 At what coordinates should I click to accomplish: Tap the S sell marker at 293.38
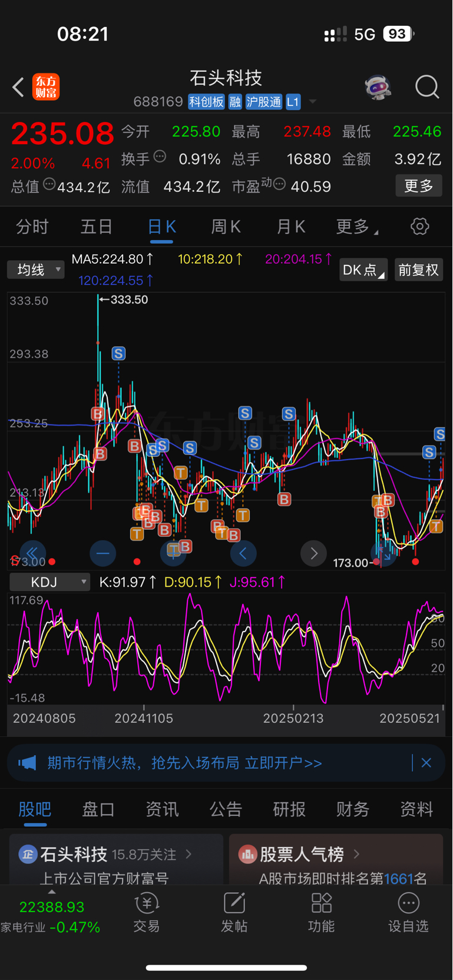tap(118, 353)
